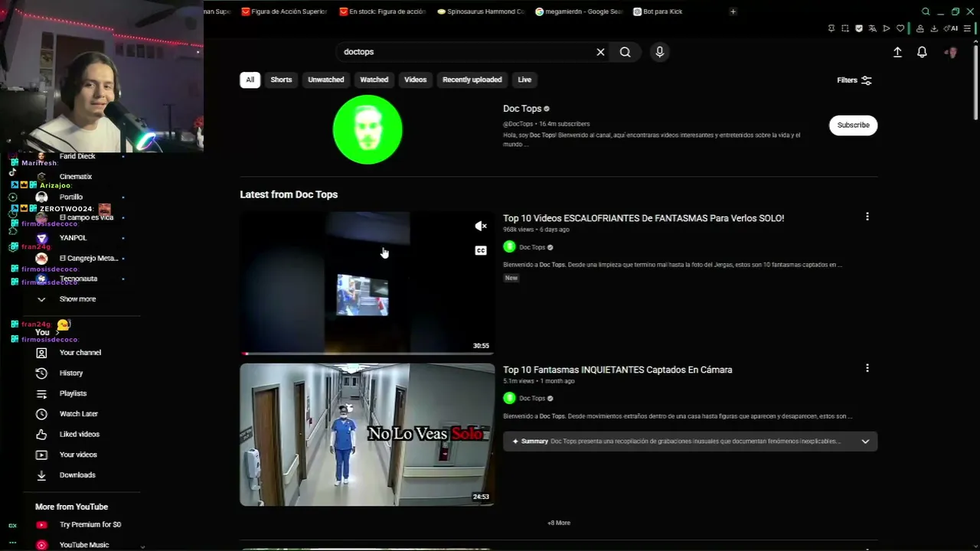Start voice search with microphone
The image size is (980, 551).
pos(660,52)
